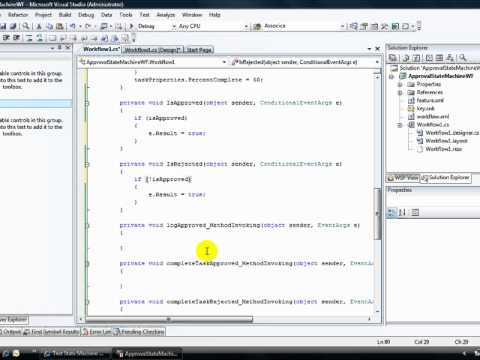Open the Find combo box in toolbar

pos(303,26)
